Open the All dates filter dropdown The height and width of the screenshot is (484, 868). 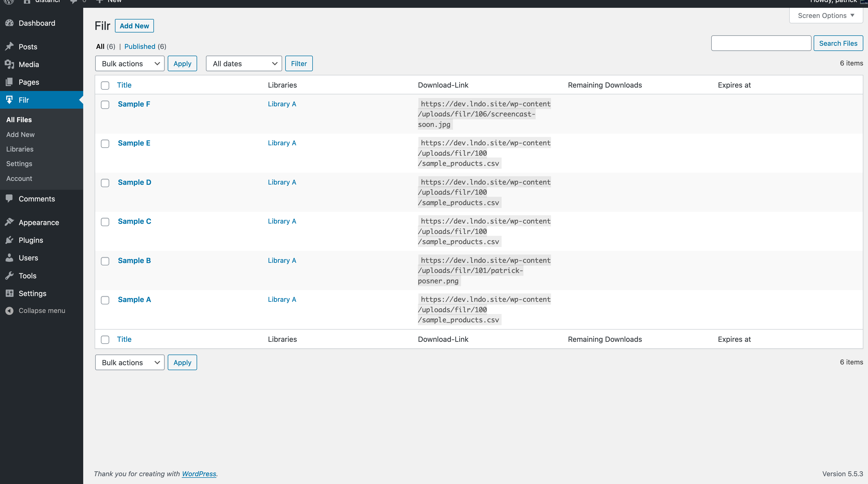pyautogui.click(x=244, y=64)
